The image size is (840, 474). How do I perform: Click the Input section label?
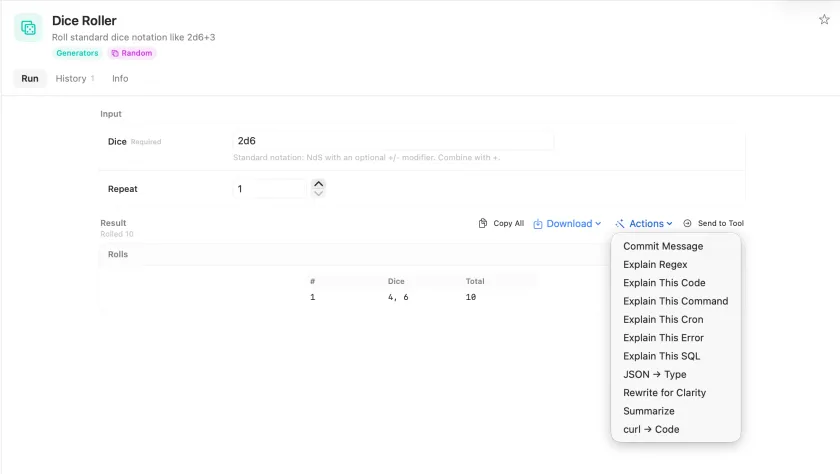click(x=111, y=114)
